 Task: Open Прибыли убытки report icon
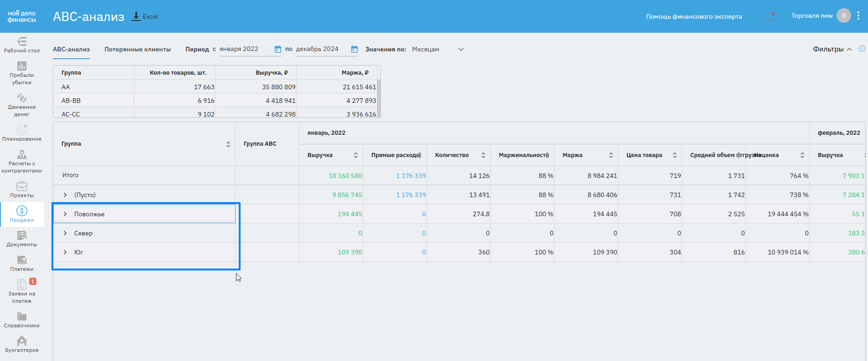click(x=22, y=73)
